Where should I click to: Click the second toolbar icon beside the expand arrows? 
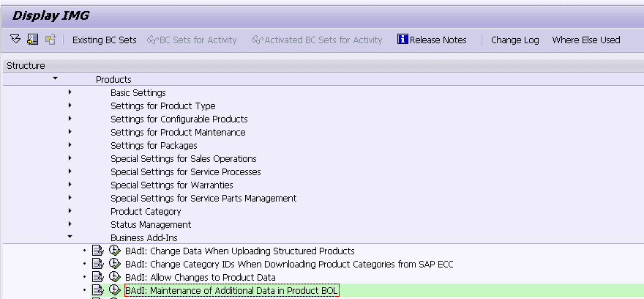click(33, 40)
